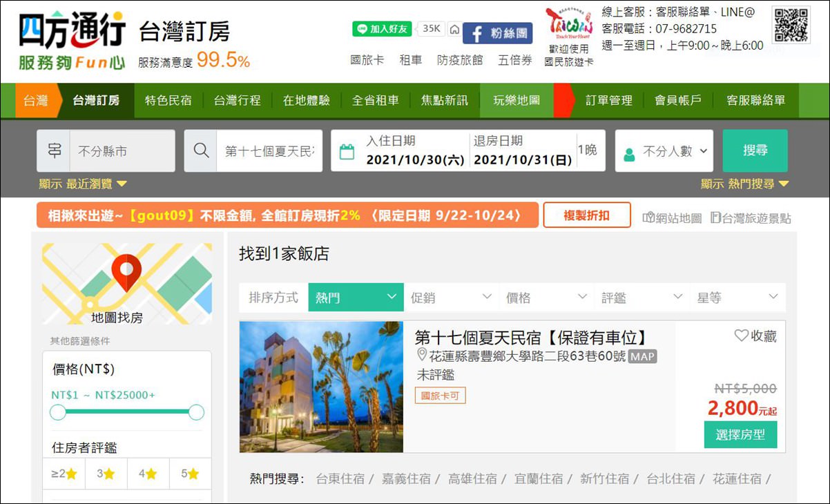This screenshot has width=830, height=504.
Task: Click the left price range slider handle
Action: pyautogui.click(x=58, y=412)
